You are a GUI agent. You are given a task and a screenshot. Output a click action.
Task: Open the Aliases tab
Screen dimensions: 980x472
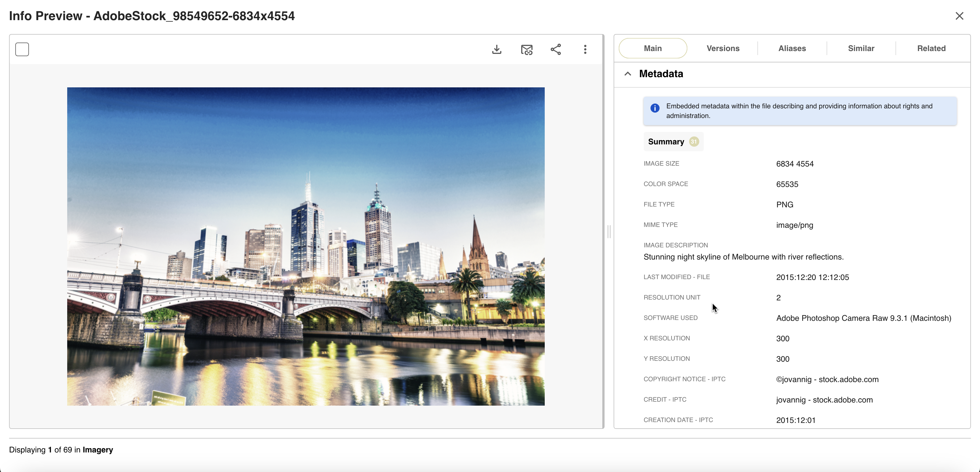(792, 48)
